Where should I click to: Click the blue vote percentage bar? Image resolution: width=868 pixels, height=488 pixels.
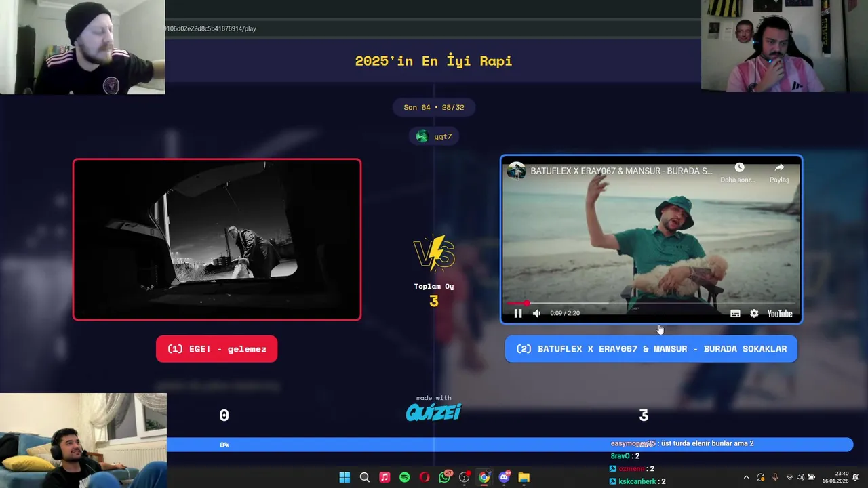coord(510,445)
